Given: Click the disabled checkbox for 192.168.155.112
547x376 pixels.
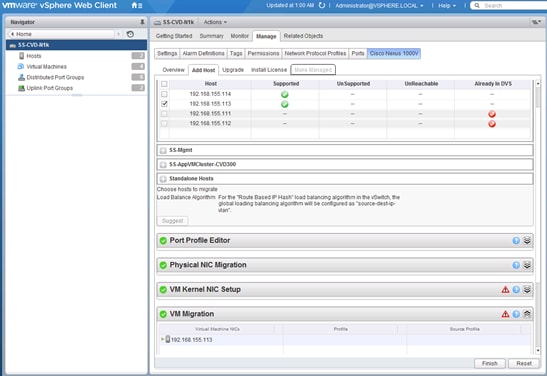Looking at the screenshot, I should pyautogui.click(x=164, y=123).
